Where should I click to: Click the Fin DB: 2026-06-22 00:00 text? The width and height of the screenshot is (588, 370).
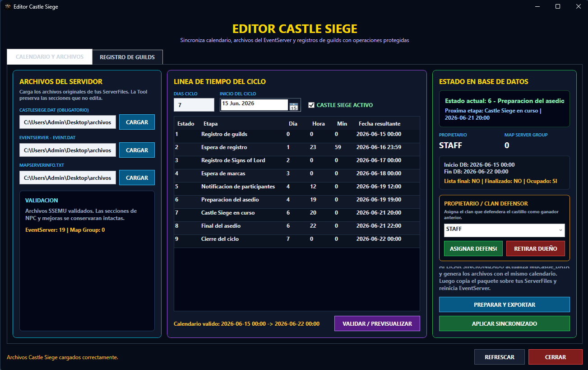[476, 172]
